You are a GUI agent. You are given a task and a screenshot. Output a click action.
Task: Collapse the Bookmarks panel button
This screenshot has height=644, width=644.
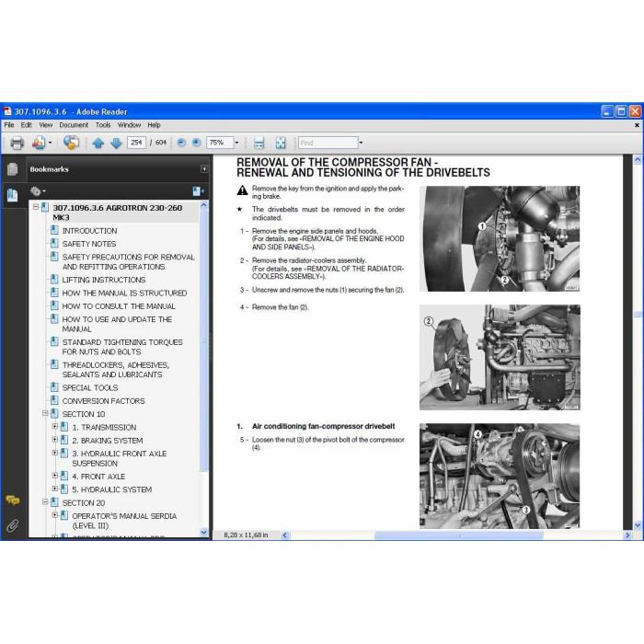tap(203, 169)
